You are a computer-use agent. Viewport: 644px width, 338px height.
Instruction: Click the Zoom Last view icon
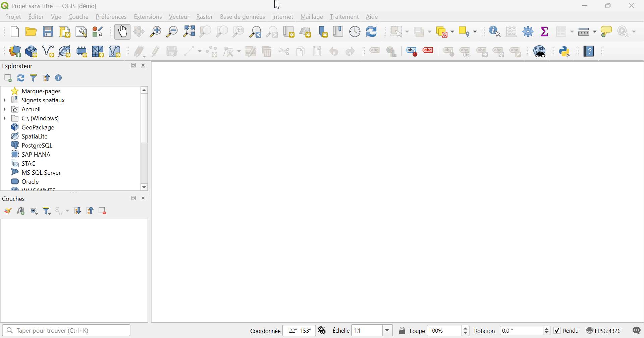coord(256,32)
